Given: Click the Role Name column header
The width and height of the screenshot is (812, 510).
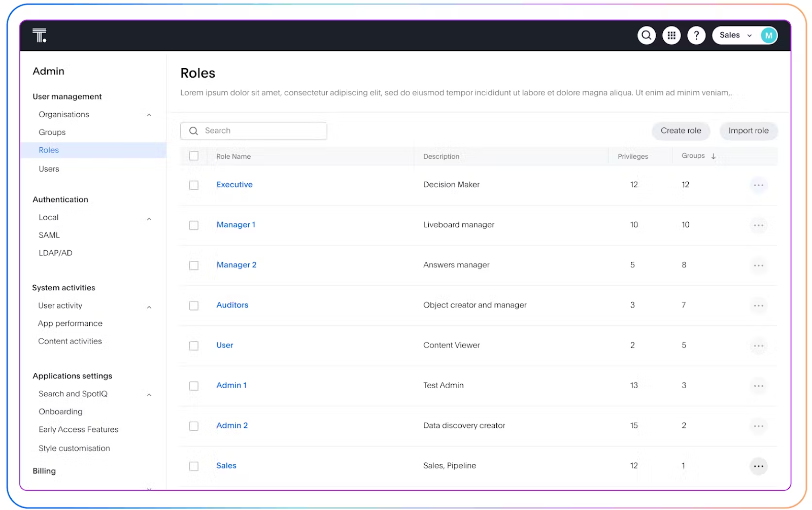Looking at the screenshot, I should (x=233, y=156).
